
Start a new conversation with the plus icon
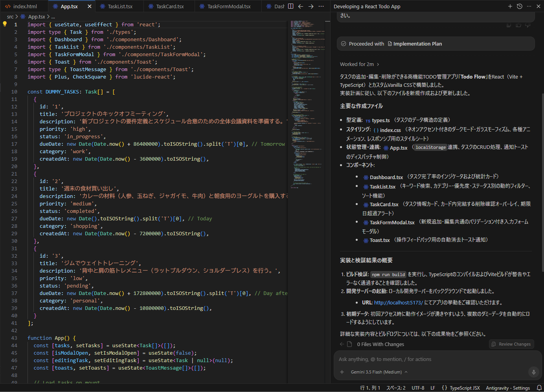(x=510, y=6)
